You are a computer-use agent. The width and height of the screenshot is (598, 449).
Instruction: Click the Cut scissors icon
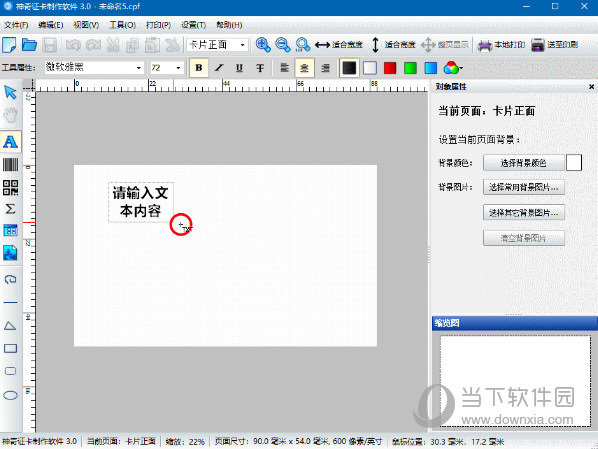coord(113,45)
